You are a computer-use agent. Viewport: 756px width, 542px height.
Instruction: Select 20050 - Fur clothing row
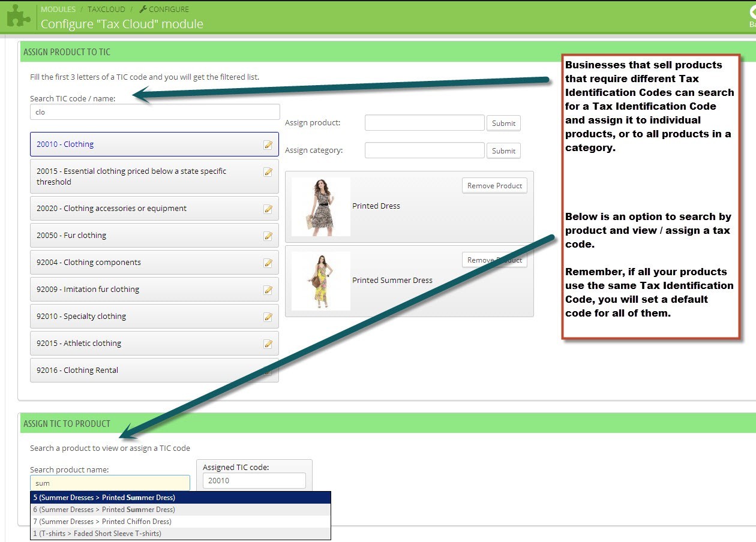(x=154, y=236)
